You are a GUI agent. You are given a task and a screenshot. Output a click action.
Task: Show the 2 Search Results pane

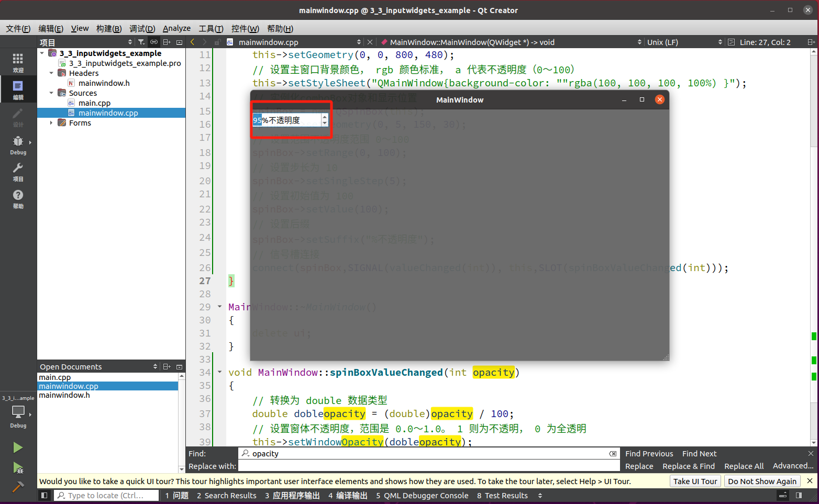pos(227,495)
